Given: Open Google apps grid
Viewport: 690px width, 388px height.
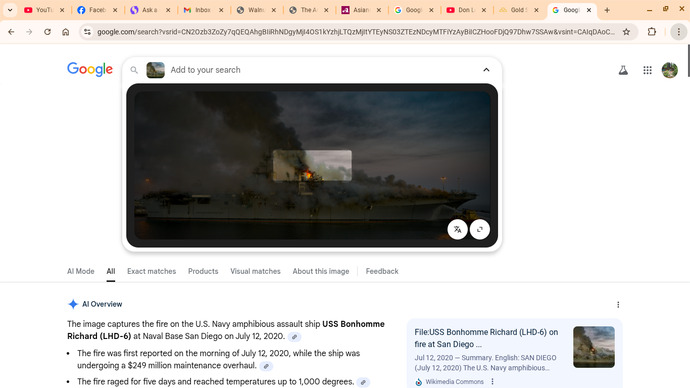Looking at the screenshot, I should click(x=647, y=70).
